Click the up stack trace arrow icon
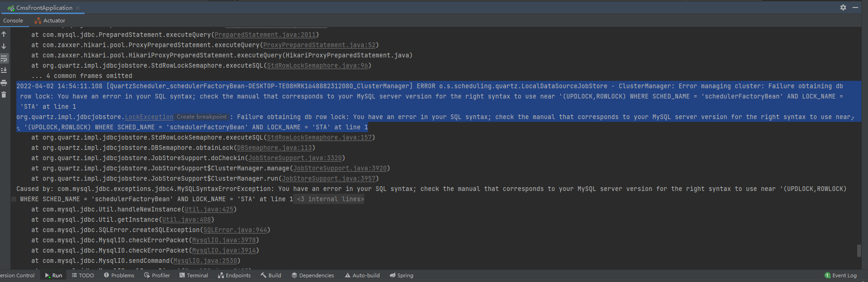The height and width of the screenshot is (282, 868). (x=4, y=34)
